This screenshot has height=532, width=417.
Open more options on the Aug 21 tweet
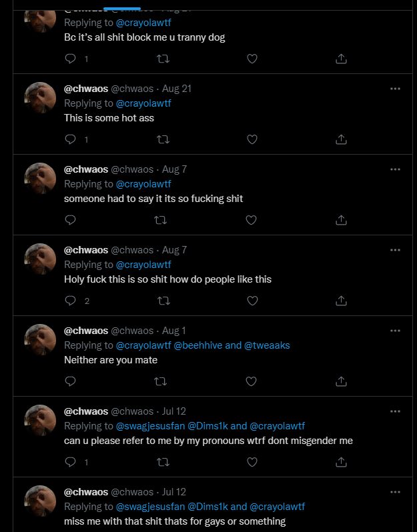pos(395,89)
